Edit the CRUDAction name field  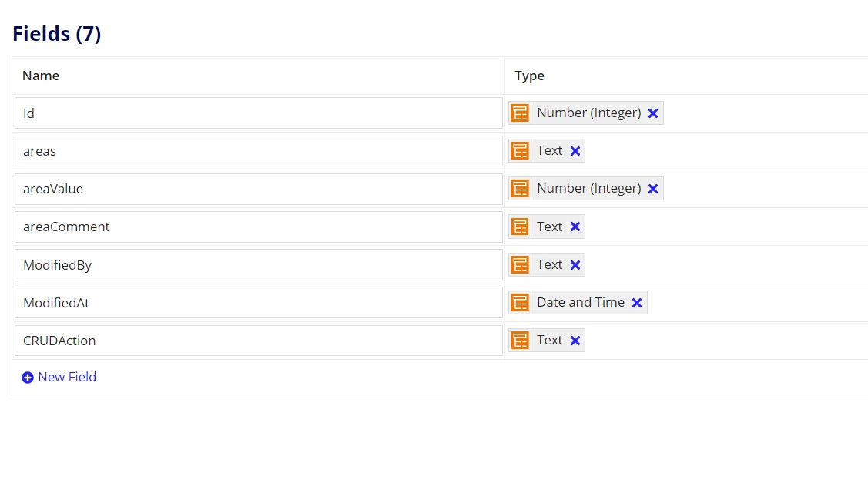pos(259,341)
